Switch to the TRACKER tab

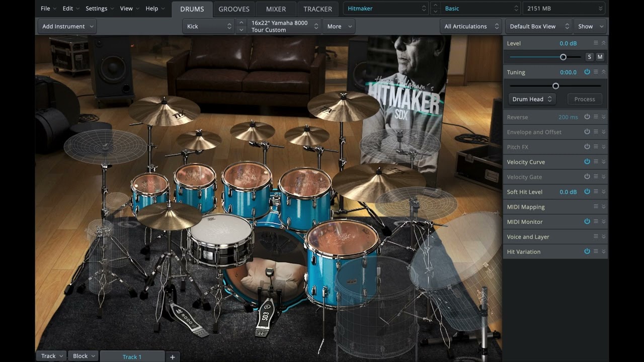point(317,9)
